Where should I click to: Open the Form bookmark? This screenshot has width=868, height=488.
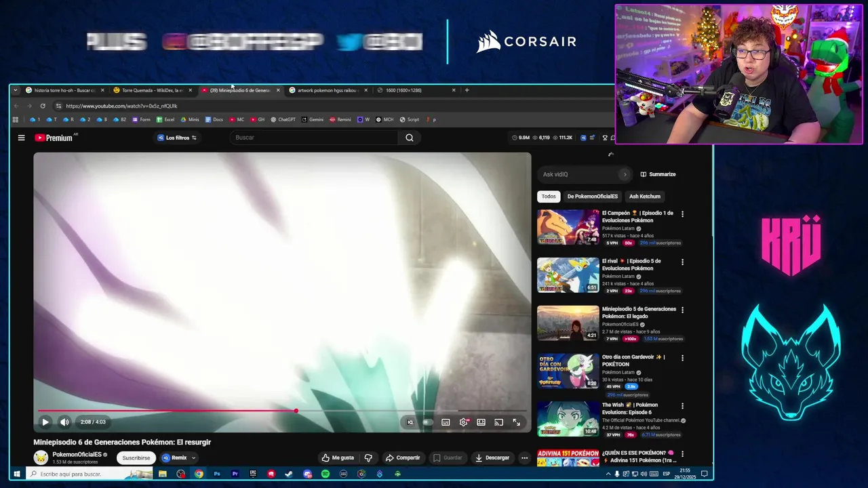point(141,119)
